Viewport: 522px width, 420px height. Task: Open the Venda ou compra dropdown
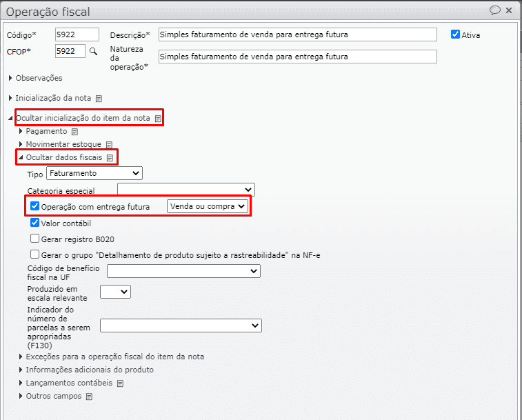coord(207,206)
